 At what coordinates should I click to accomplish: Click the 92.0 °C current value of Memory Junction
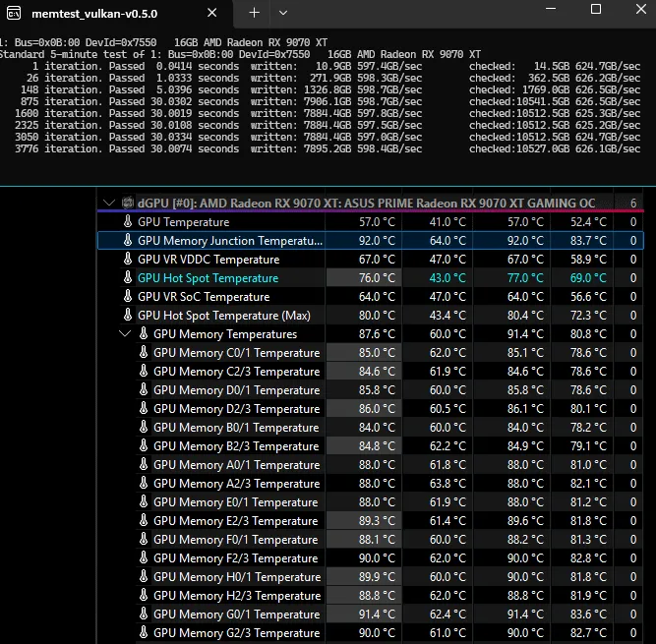pos(377,241)
